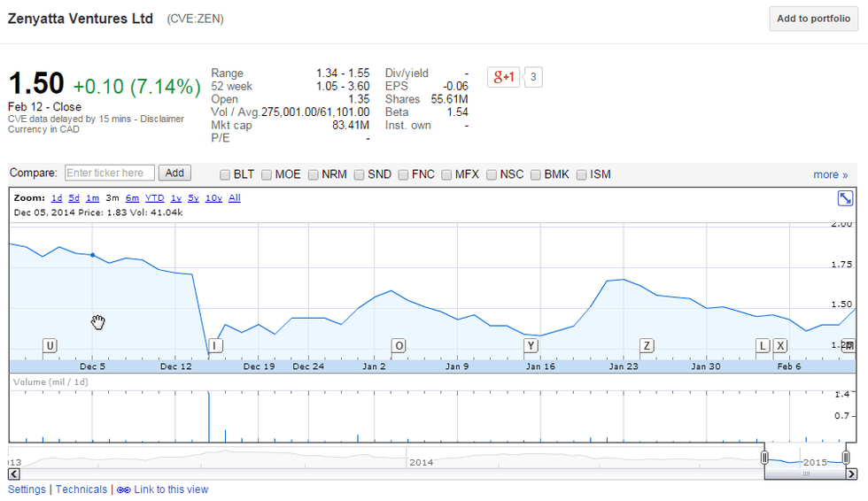Screen dimensions: 868x501
Task: Expand more comparison tickers via 'more »'
Action: 830,174
